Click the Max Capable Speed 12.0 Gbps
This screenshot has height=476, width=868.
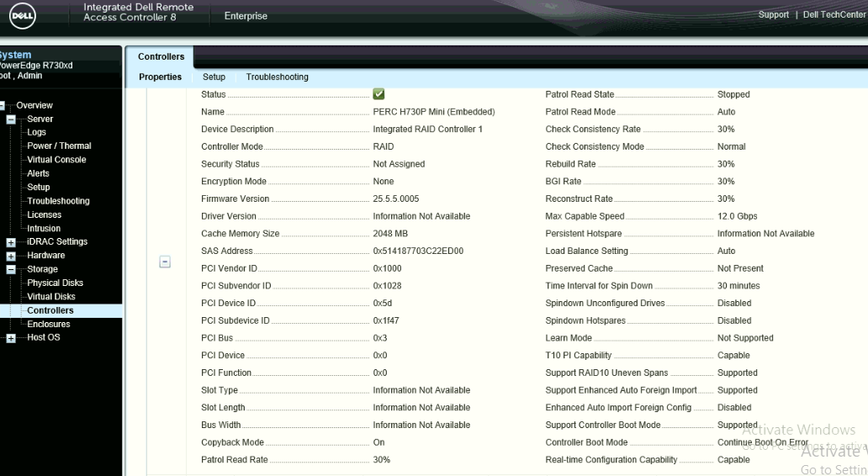click(738, 216)
